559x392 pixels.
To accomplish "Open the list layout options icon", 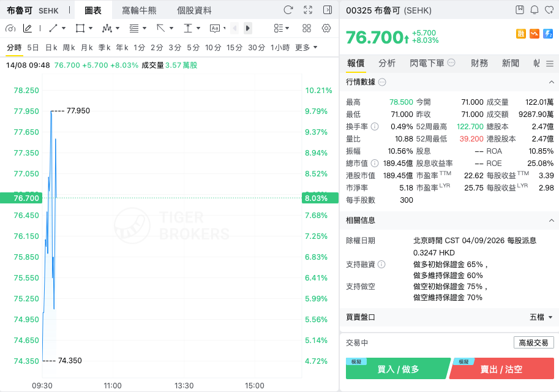I will [x=279, y=28].
